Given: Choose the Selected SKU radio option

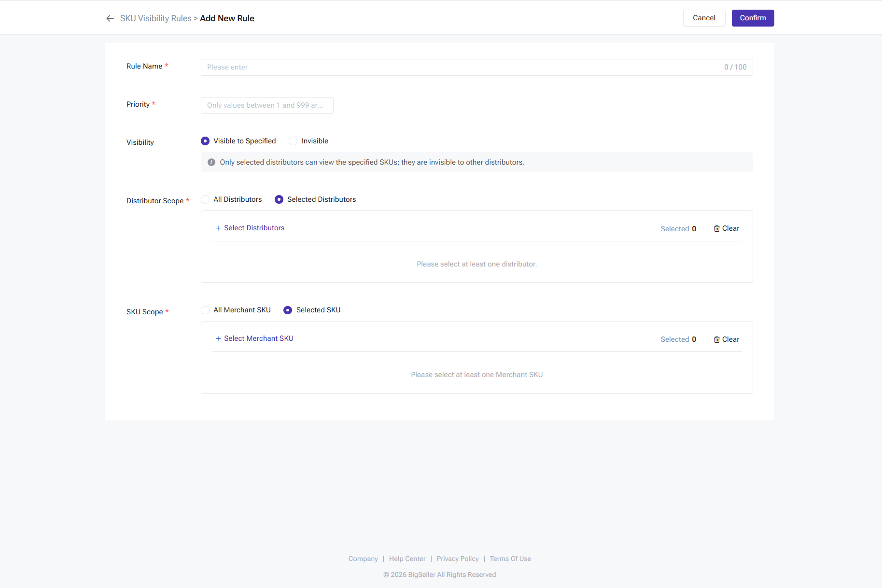Looking at the screenshot, I should 288,310.
